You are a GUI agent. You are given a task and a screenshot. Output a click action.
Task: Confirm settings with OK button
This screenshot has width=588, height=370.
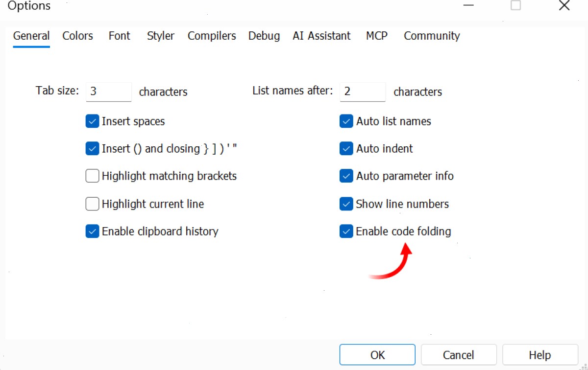(x=377, y=355)
